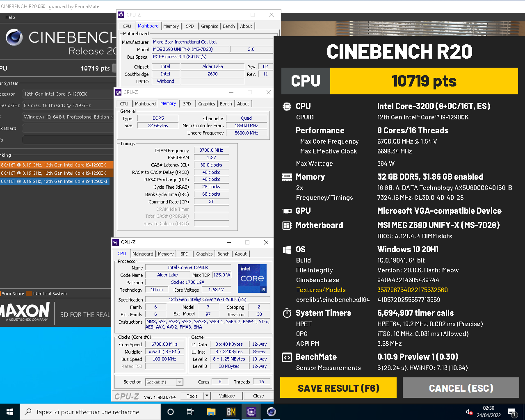The image size is (525, 420).
Task: Click Core Voltage value 1.632 V
Action: click(x=216, y=290)
